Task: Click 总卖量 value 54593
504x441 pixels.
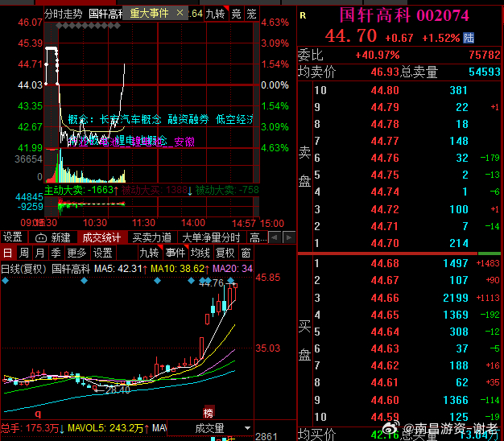Action: 485,72
